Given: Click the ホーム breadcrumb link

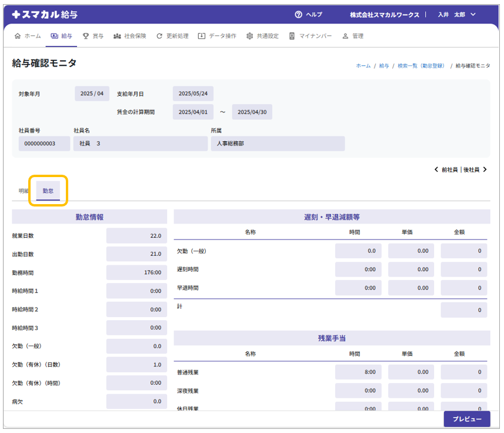Looking at the screenshot, I should point(363,66).
